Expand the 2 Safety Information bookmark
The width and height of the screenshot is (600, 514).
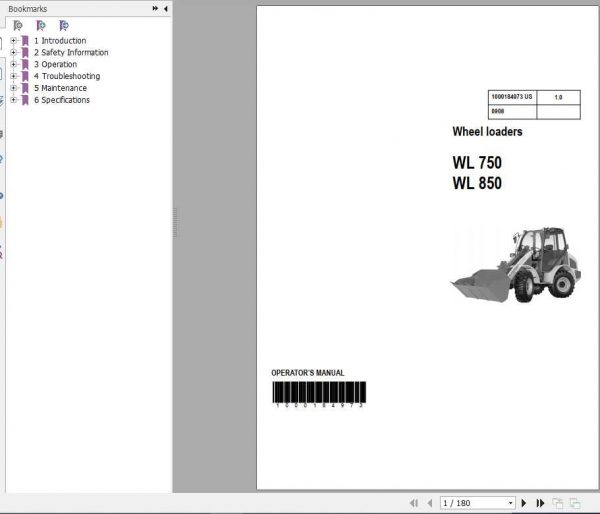point(13,52)
